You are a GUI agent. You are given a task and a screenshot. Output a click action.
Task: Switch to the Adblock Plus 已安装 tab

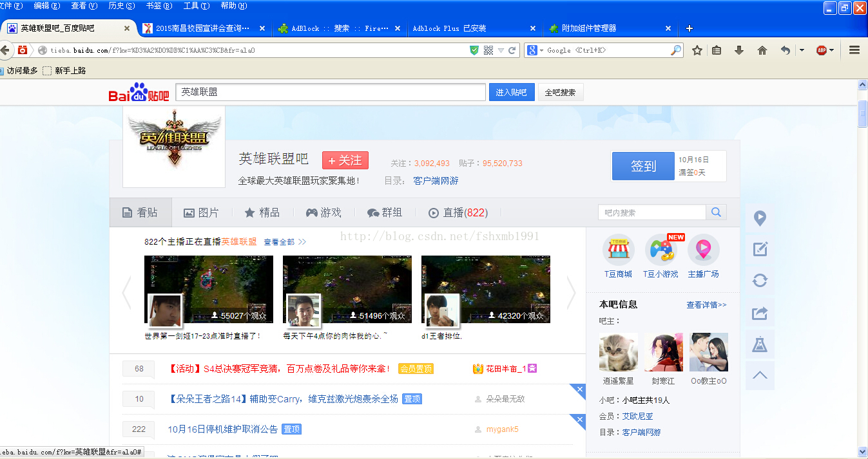(x=474, y=28)
